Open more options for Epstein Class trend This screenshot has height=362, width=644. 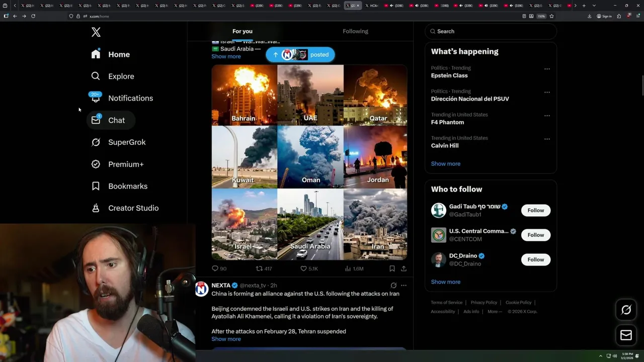(547, 69)
